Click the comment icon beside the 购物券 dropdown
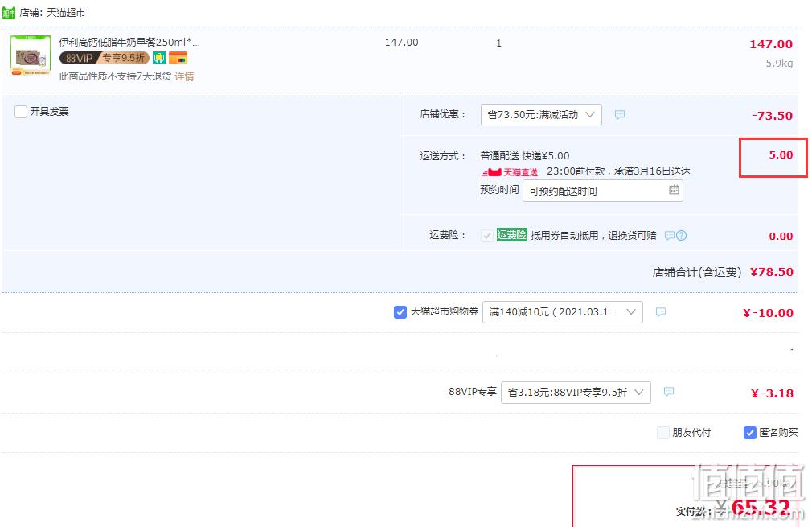The image size is (812, 527). click(x=660, y=311)
